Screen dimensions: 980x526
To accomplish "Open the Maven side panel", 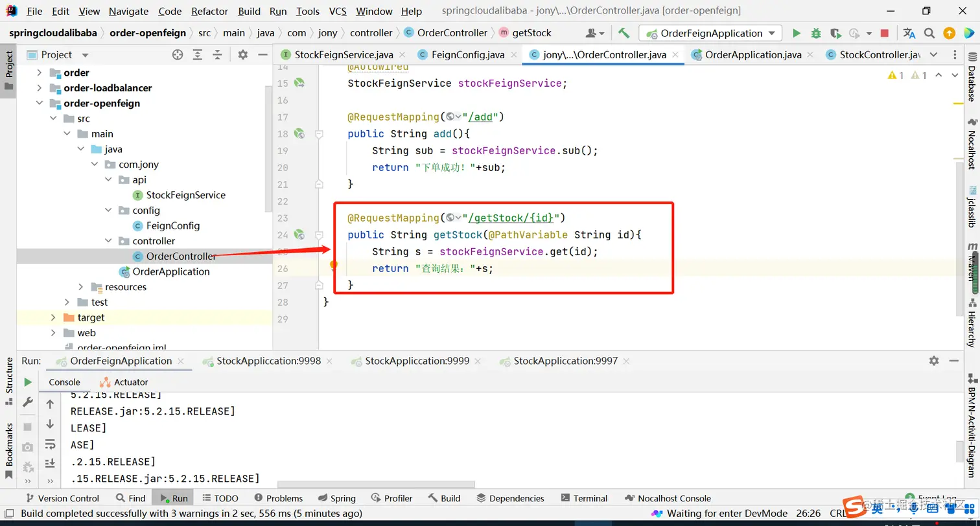I will tap(972, 262).
